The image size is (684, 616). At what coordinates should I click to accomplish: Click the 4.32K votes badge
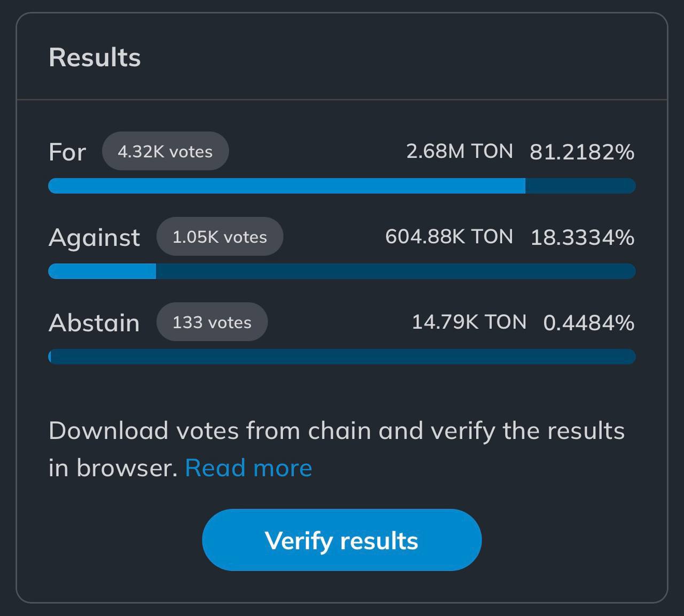pyautogui.click(x=165, y=151)
